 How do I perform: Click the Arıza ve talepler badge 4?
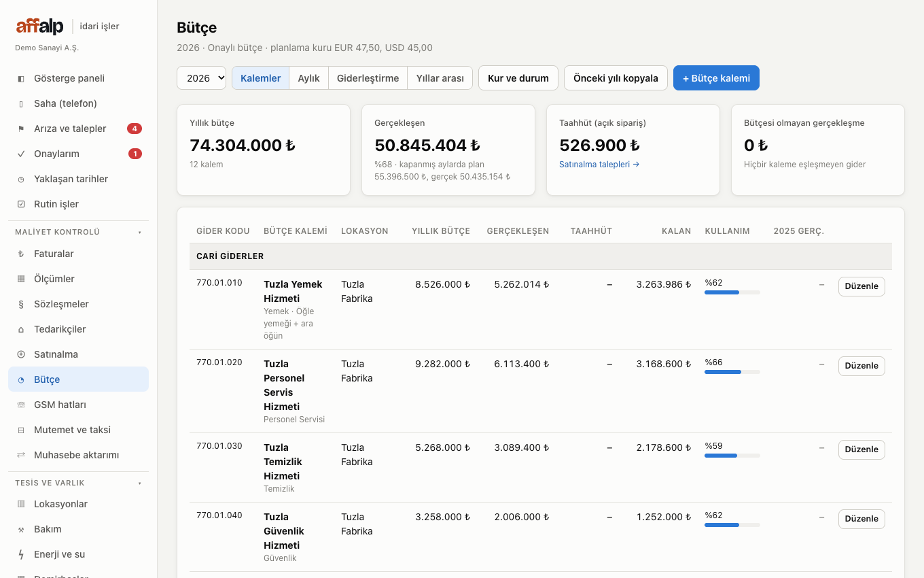click(135, 129)
